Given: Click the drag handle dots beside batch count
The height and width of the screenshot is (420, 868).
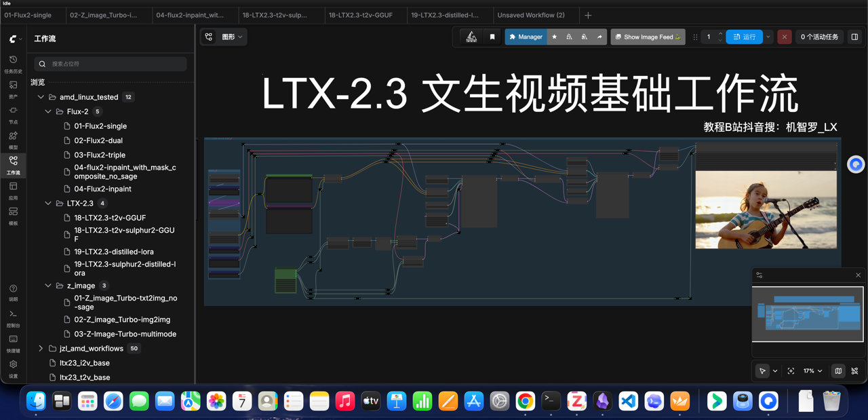Looking at the screenshot, I should point(695,37).
